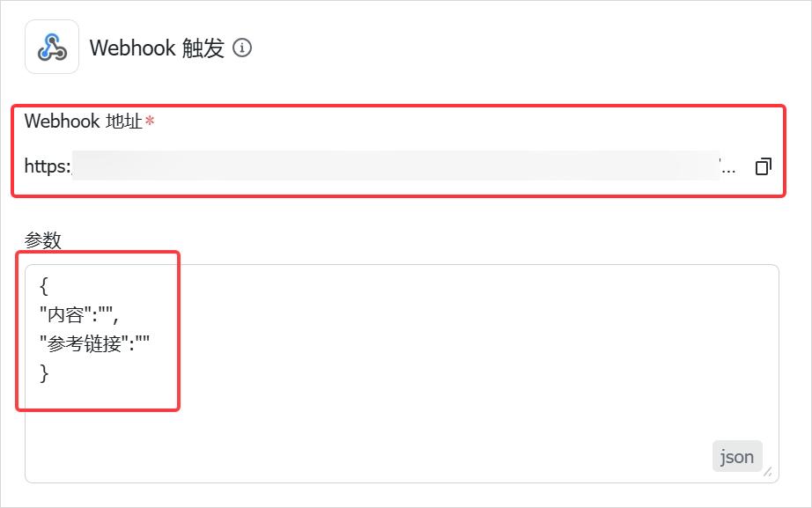
Task: Click the red required asterisk
Action: tap(150, 121)
